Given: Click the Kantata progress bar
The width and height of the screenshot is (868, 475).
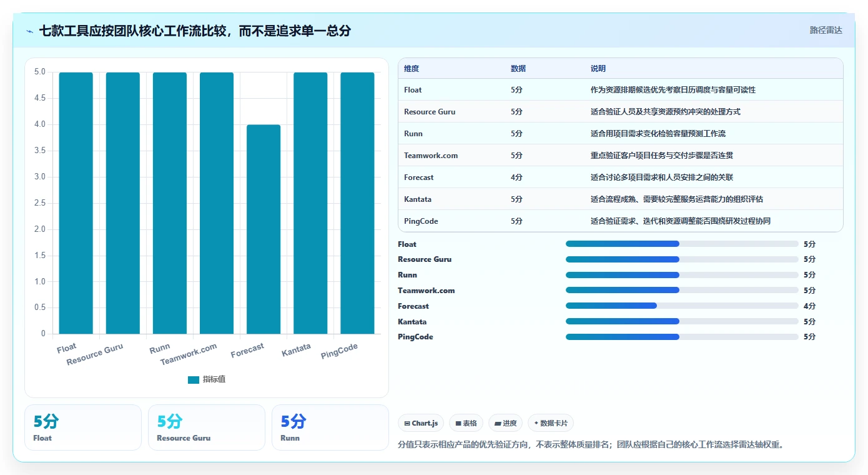Looking at the screenshot, I should tap(682, 321).
